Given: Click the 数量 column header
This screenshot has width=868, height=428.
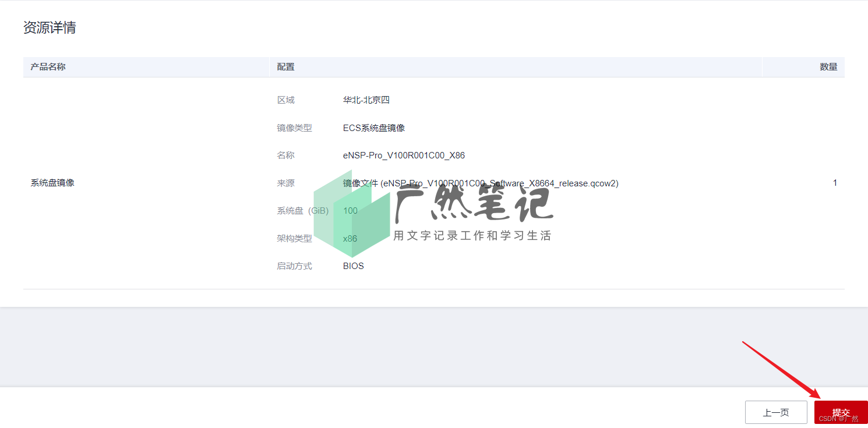Looking at the screenshot, I should pyautogui.click(x=828, y=67).
